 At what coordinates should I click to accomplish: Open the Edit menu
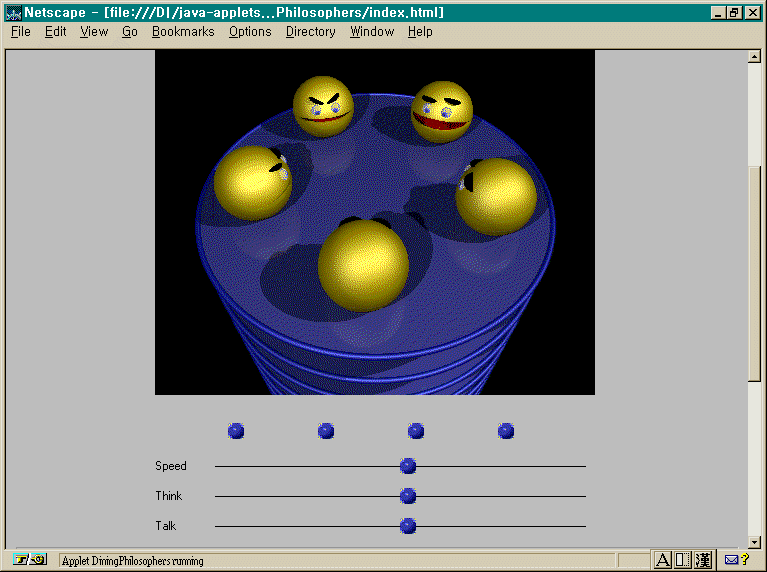click(55, 32)
